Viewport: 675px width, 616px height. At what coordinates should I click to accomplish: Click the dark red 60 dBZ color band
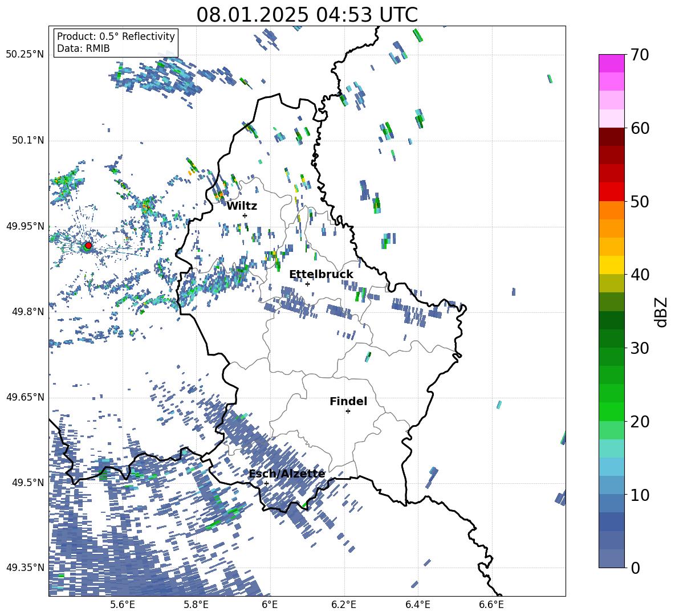click(611, 137)
